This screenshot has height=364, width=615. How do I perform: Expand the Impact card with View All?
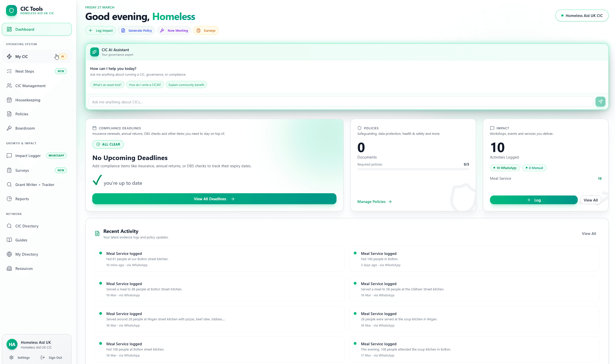click(591, 200)
